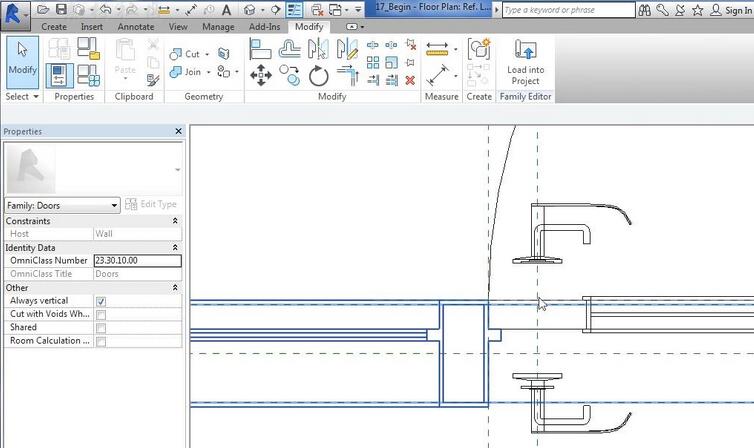Click the red Delete icon
This screenshot has height=448, width=754.
click(409, 79)
